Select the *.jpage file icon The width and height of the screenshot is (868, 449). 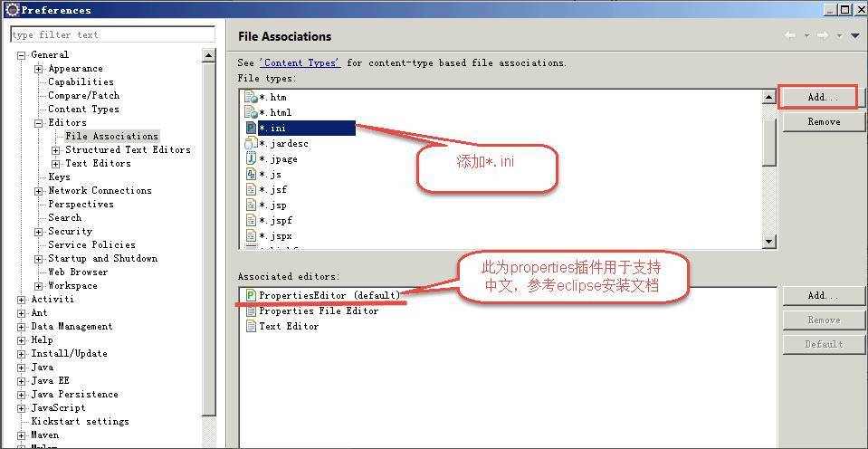coord(251,159)
